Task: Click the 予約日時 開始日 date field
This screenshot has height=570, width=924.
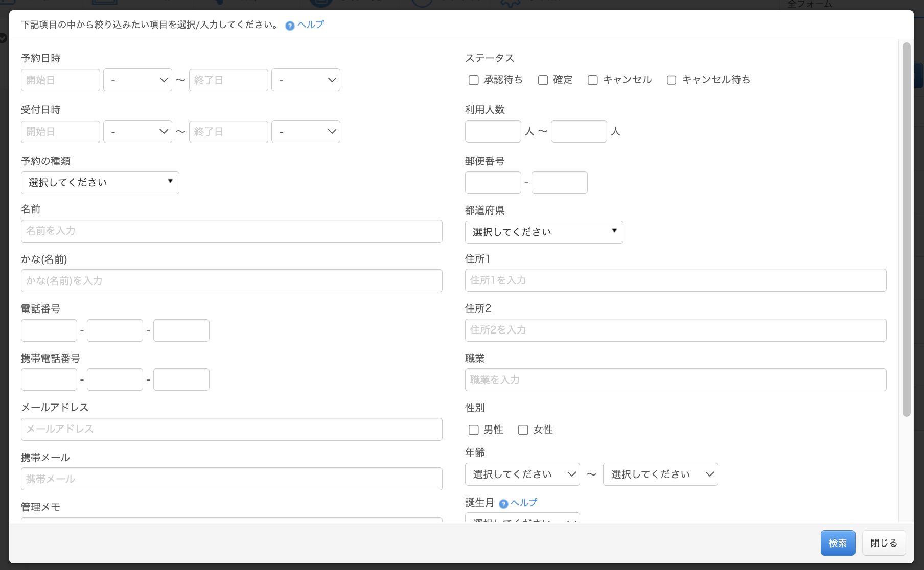Action: pos(60,80)
